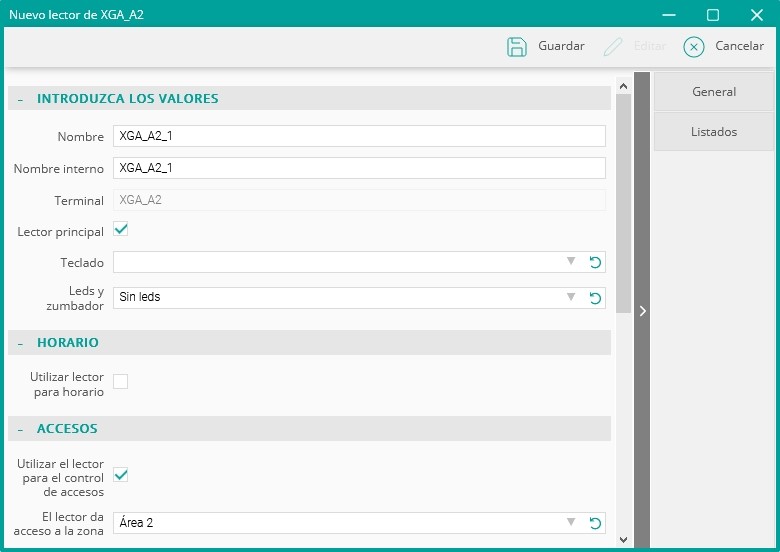Collapse the INTRODUZCA LOS VALORES section
This screenshot has width=780, height=552.
tap(20, 99)
